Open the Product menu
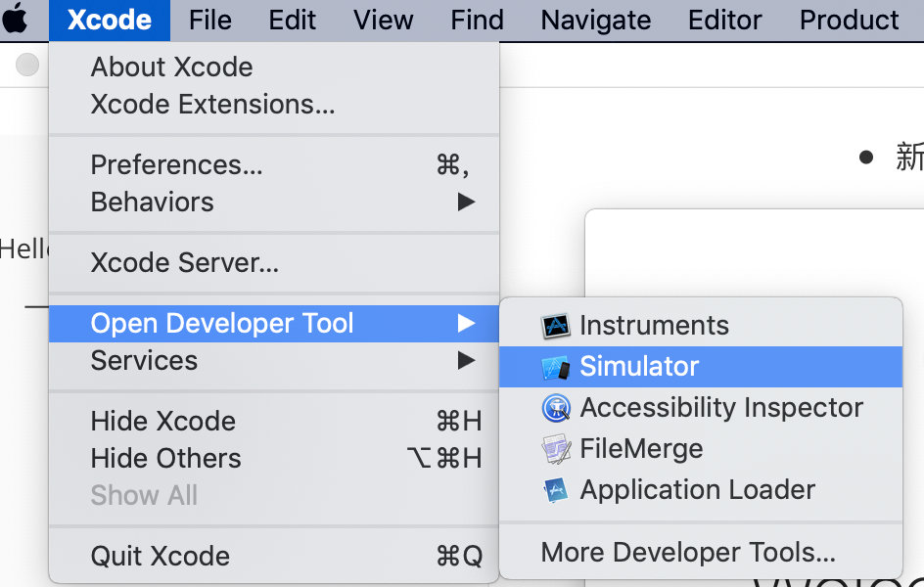The width and height of the screenshot is (924, 587). point(849,20)
